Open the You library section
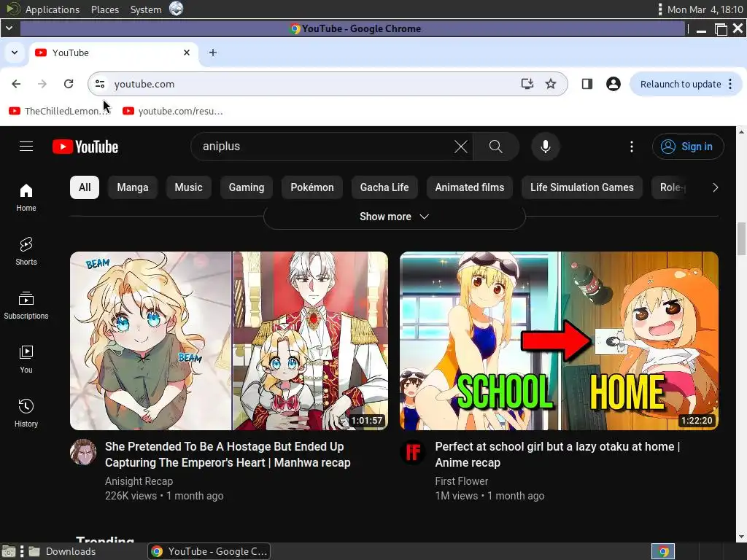747x560 pixels. click(x=26, y=359)
